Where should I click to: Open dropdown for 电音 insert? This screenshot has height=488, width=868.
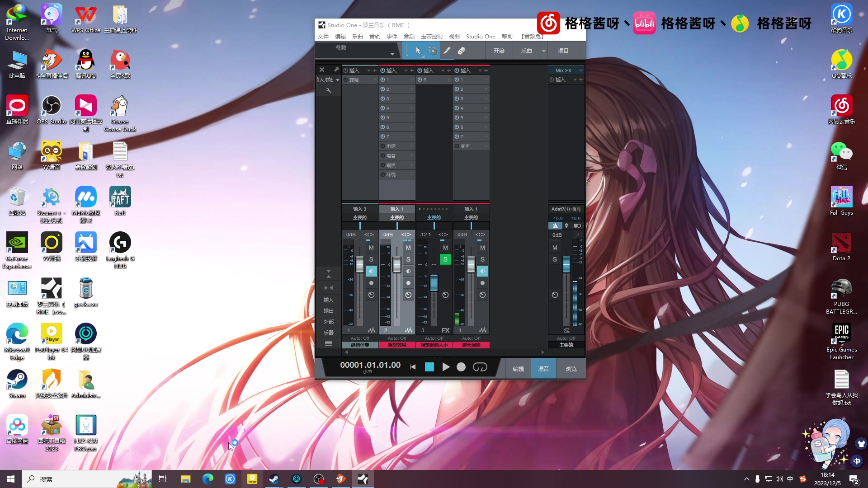[411, 156]
